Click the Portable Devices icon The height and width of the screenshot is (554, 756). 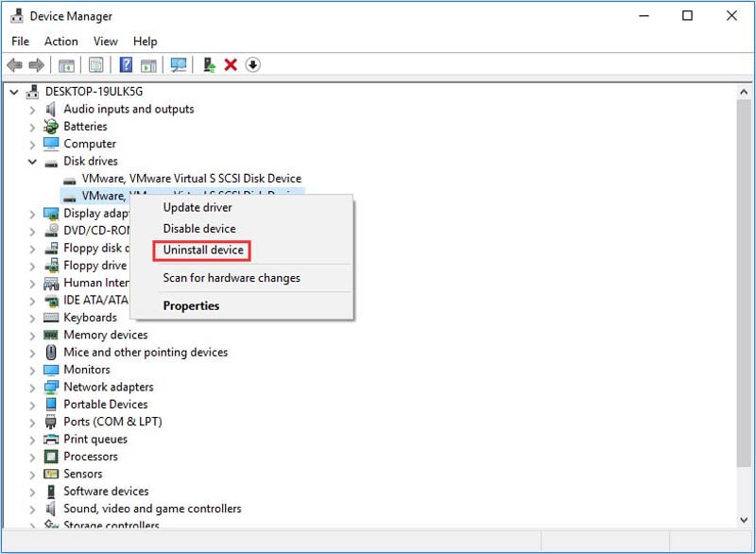pyautogui.click(x=51, y=404)
